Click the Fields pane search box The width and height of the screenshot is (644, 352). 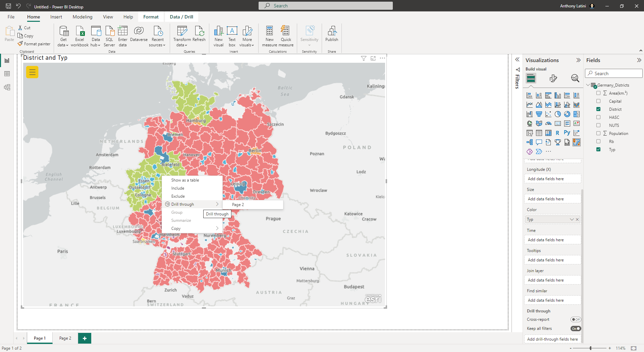(613, 73)
